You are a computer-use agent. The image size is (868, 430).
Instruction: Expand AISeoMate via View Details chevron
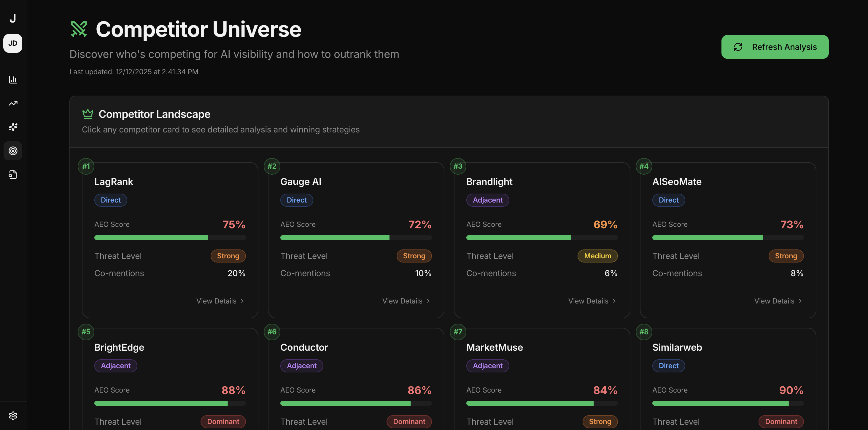point(800,301)
